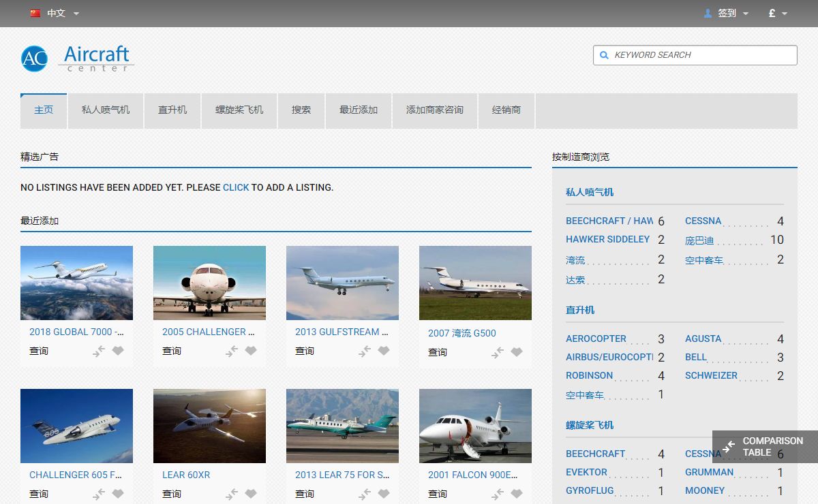Favorite the 2013 Lear 75 listing

point(384,494)
